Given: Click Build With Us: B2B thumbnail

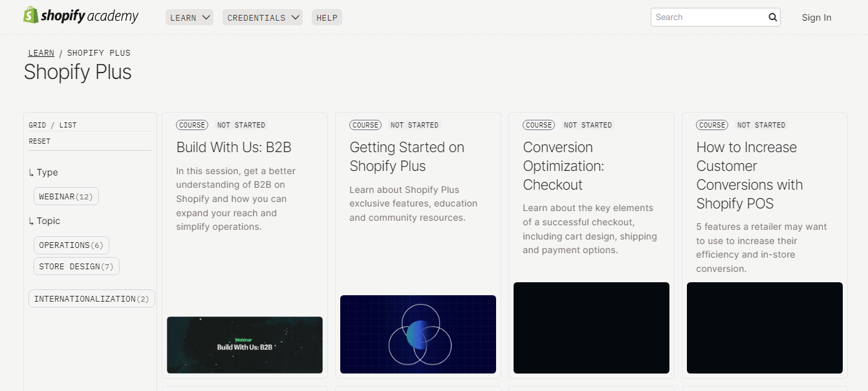Looking at the screenshot, I should click(244, 345).
